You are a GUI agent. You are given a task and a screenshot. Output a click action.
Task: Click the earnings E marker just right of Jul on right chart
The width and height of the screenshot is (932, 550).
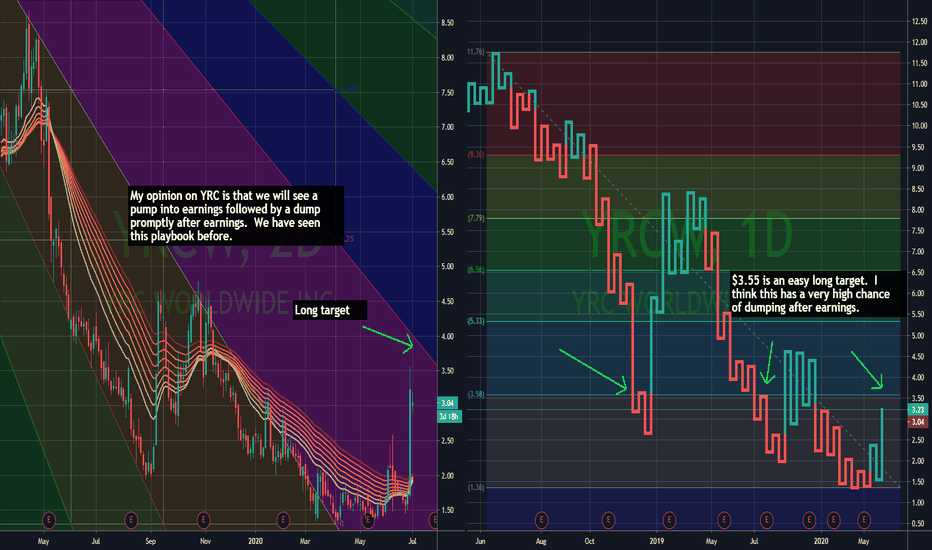[766, 520]
